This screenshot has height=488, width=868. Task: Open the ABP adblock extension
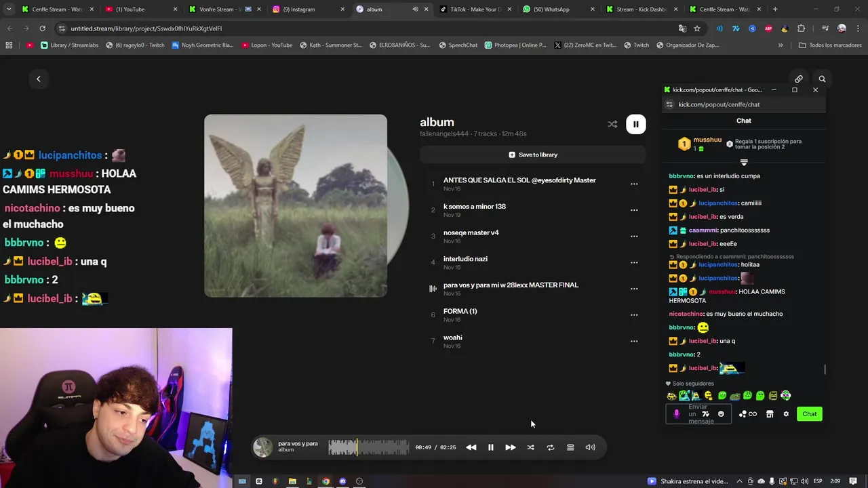[x=768, y=28]
